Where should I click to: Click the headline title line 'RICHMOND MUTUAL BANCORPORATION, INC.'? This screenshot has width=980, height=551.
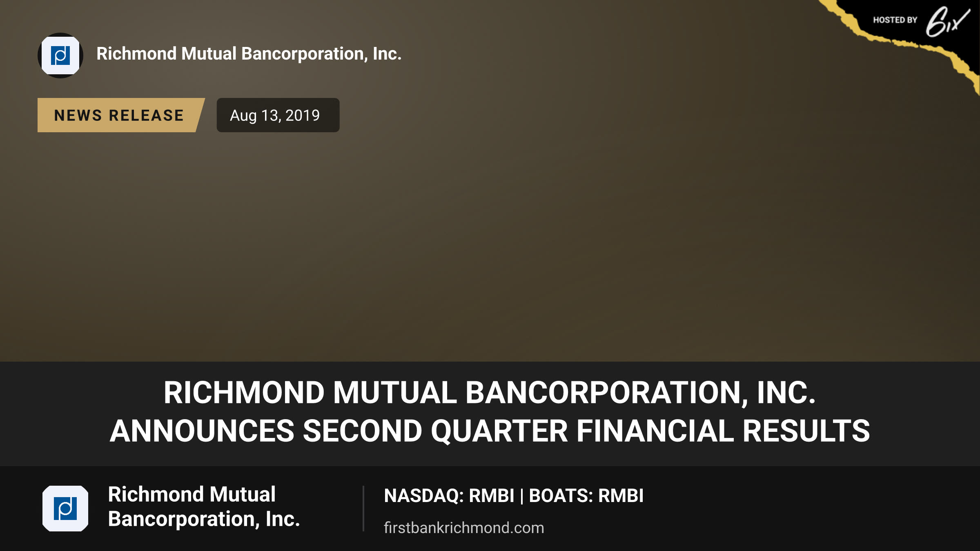490,393
